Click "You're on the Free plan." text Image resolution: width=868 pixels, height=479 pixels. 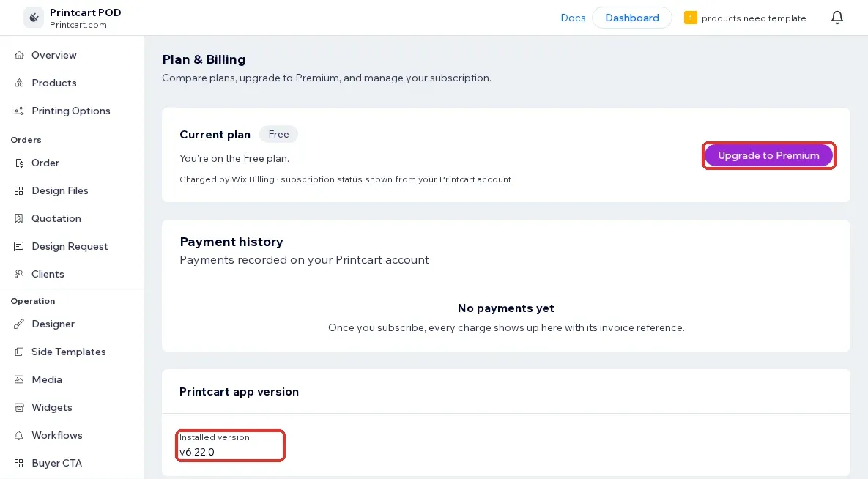click(x=234, y=158)
